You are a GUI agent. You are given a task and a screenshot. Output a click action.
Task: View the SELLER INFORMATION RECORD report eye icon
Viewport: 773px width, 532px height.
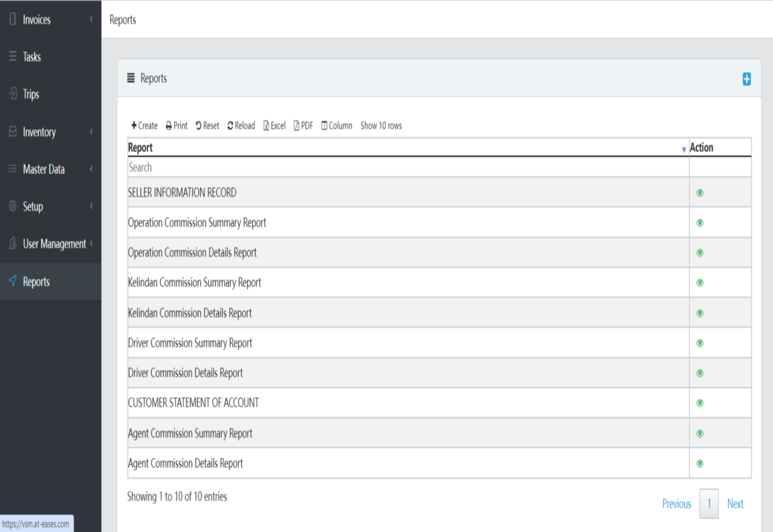[x=699, y=193]
